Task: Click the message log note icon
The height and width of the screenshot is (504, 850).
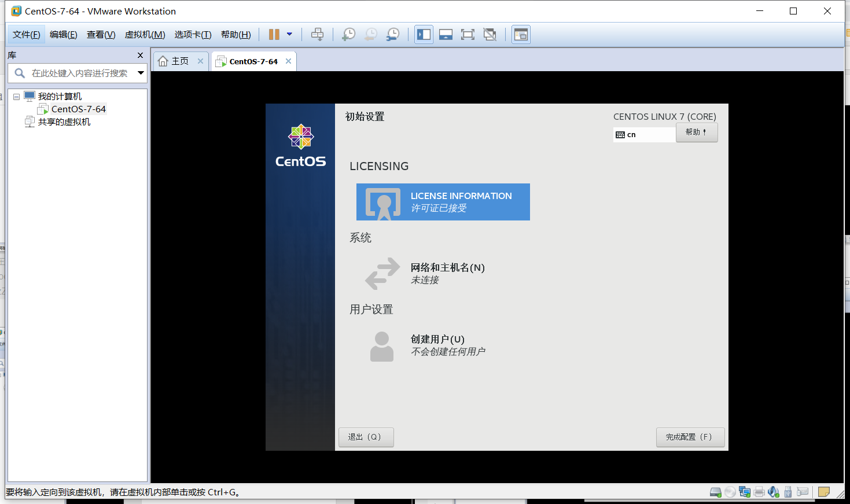Action: click(824, 492)
